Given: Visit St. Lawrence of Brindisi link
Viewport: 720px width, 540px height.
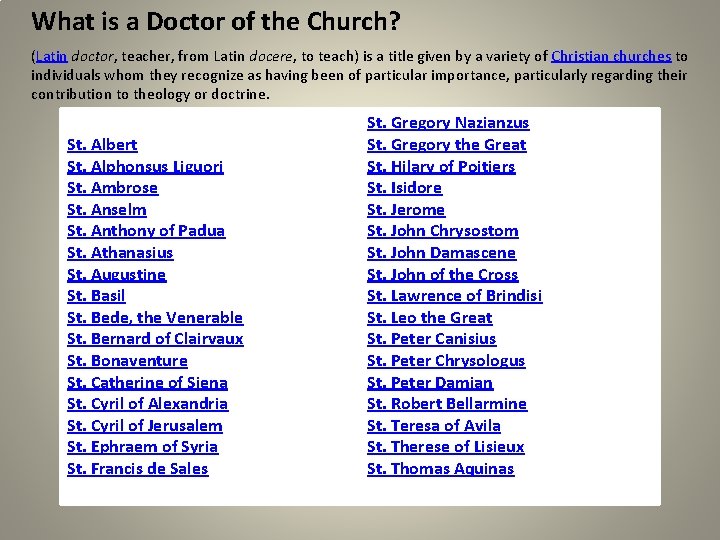Looking at the screenshot, I should [x=455, y=296].
